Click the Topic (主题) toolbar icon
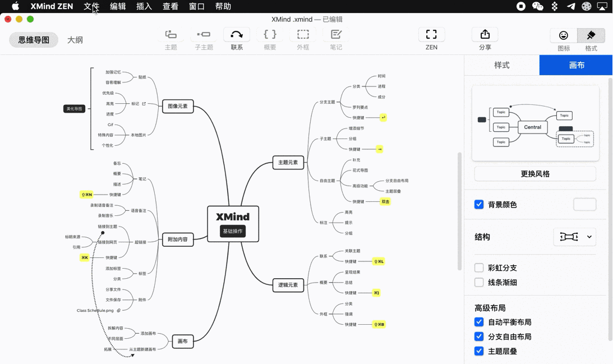Screen dimensions: 613x364 click(x=171, y=34)
